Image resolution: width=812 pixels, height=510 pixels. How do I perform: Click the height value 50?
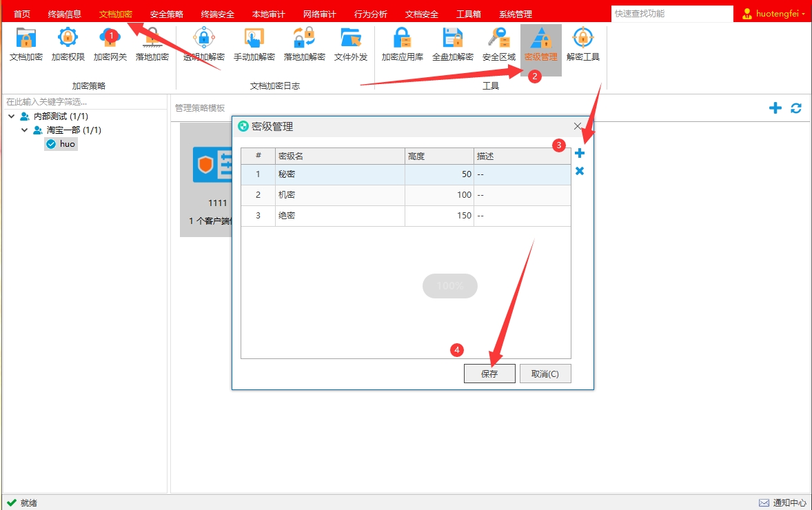click(x=467, y=174)
